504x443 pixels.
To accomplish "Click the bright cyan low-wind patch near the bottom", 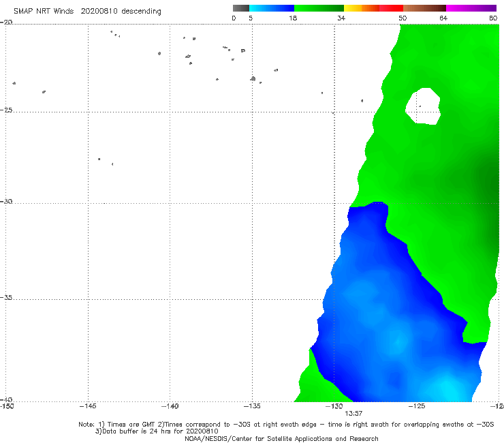I will [448, 388].
